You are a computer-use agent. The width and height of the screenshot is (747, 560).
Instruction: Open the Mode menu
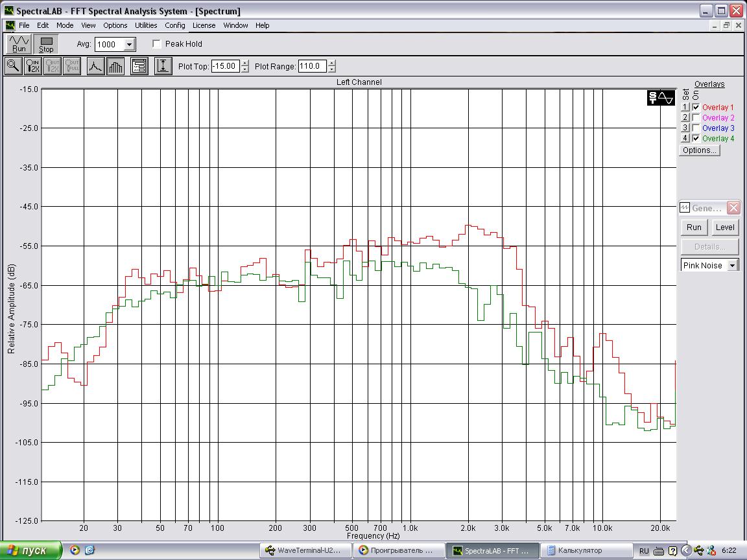pos(65,25)
